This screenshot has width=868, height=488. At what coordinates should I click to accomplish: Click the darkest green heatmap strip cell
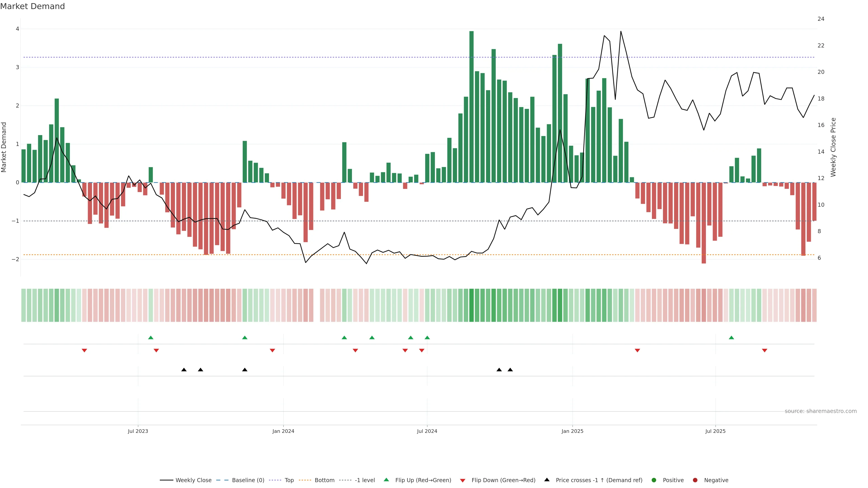click(471, 305)
